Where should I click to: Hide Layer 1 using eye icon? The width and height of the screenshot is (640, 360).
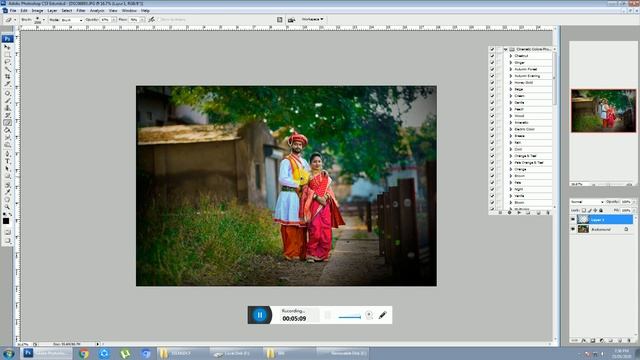pos(573,220)
